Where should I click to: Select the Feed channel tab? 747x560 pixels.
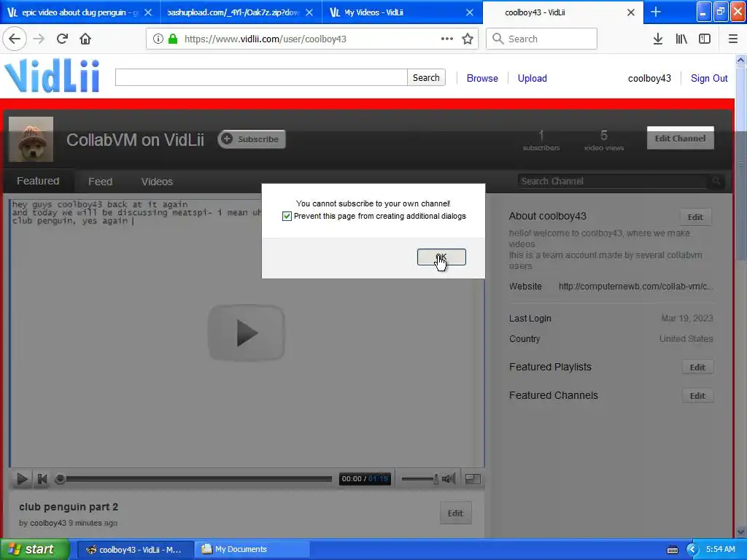[100, 182]
